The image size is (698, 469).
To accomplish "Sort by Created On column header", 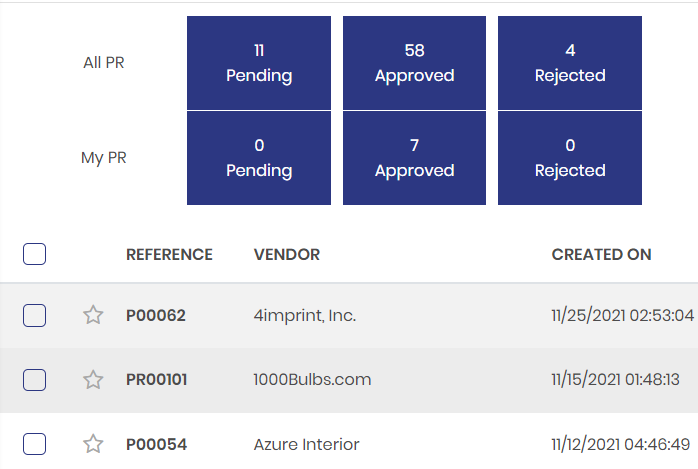I will (601, 255).
